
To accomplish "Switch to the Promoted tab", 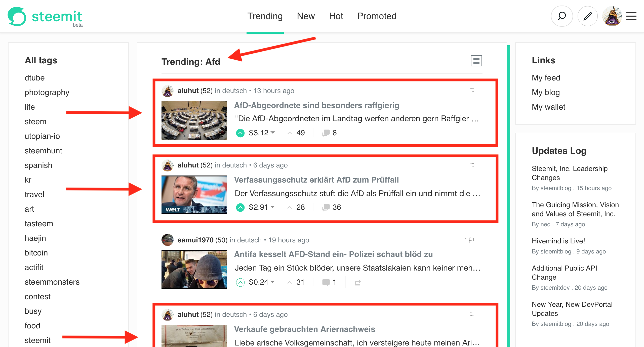I will 377,16.
